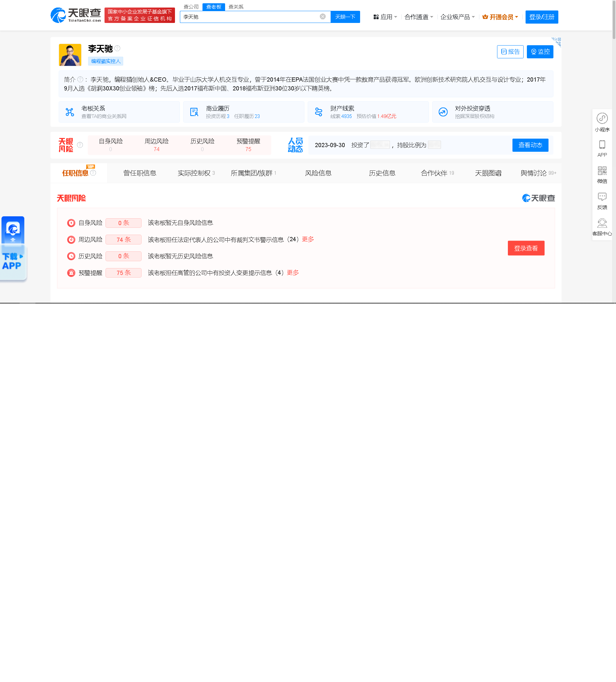616x682 pixels.
Task: Click the QR code corner icon
Action: [556, 42]
